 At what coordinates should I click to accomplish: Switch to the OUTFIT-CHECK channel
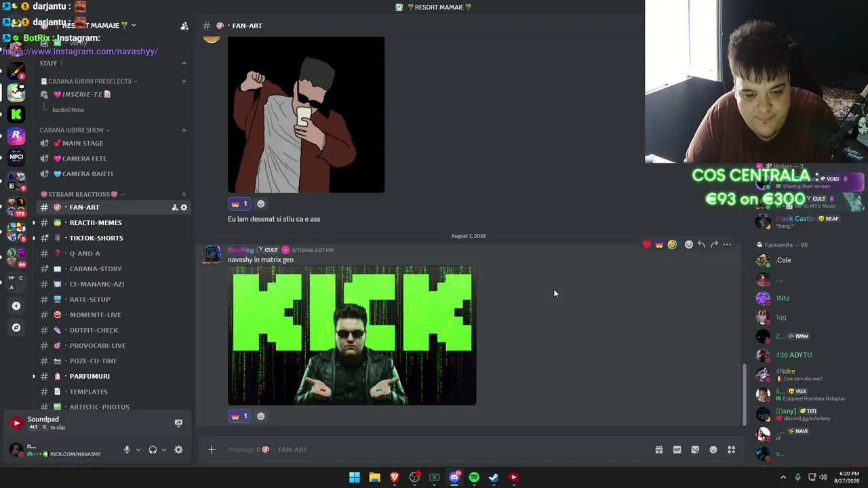point(113,330)
